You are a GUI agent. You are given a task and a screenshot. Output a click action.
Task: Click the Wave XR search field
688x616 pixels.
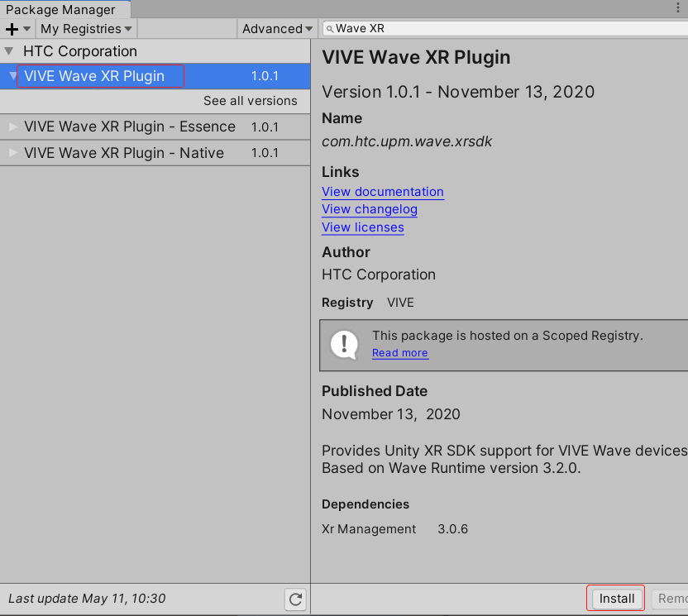(504, 29)
